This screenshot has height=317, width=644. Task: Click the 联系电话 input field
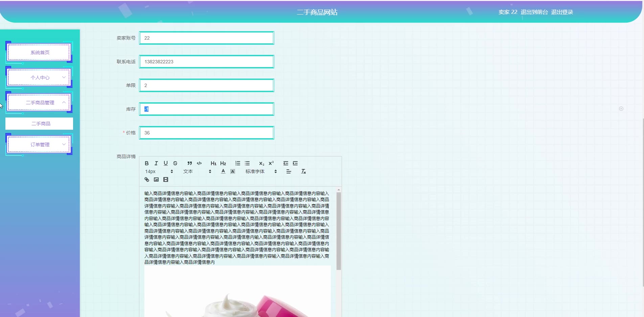[x=207, y=62]
